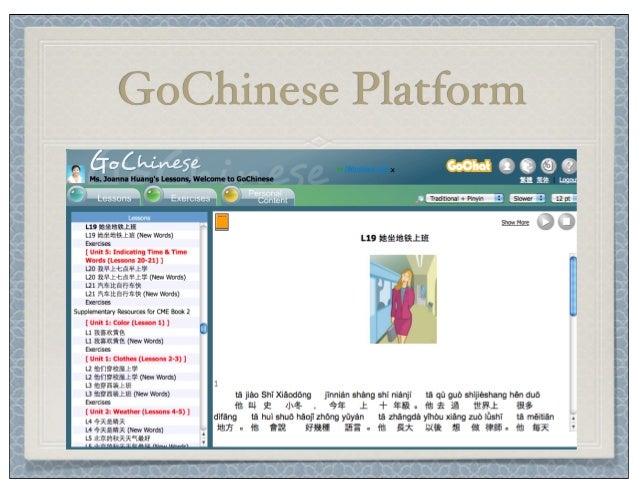638x493 pixels.
Task: Click the pinyin phrase 'jīnnián shàng shí niánjí'
Action: click(368, 395)
